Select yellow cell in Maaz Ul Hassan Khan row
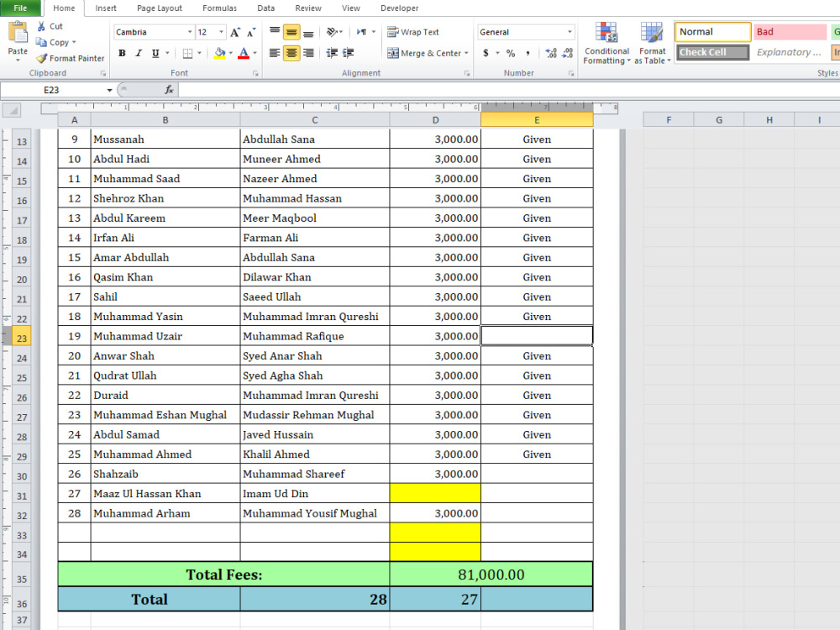Viewport: 840px width, 630px height. click(435, 493)
